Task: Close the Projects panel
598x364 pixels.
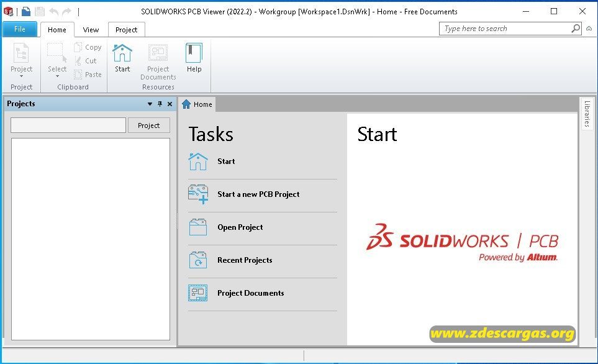Action: pos(170,104)
